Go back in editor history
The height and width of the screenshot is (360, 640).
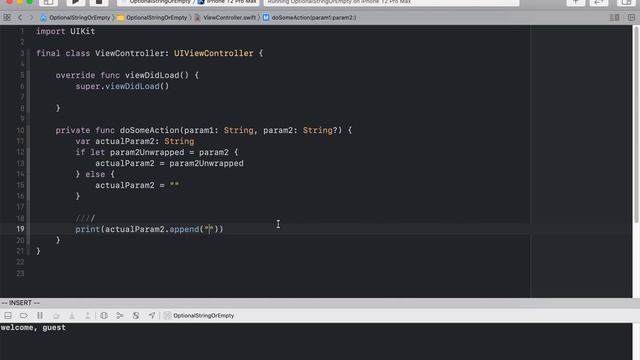(20, 18)
